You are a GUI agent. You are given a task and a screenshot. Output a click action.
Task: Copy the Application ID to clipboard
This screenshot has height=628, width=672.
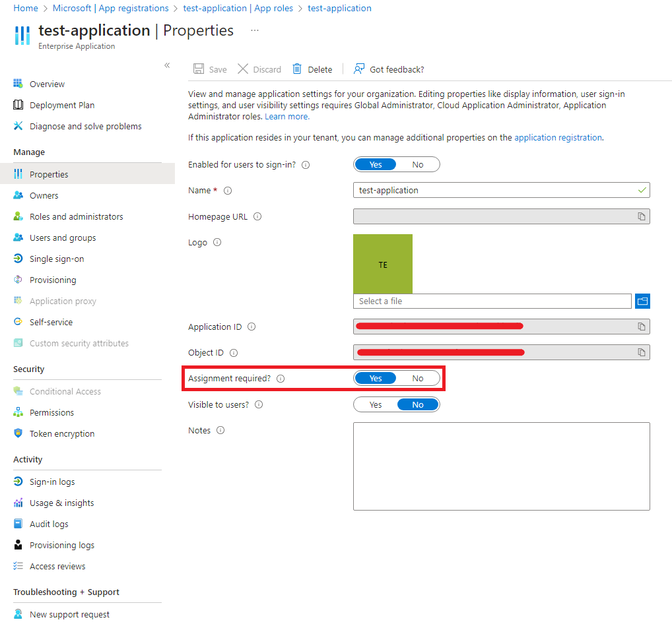641,327
